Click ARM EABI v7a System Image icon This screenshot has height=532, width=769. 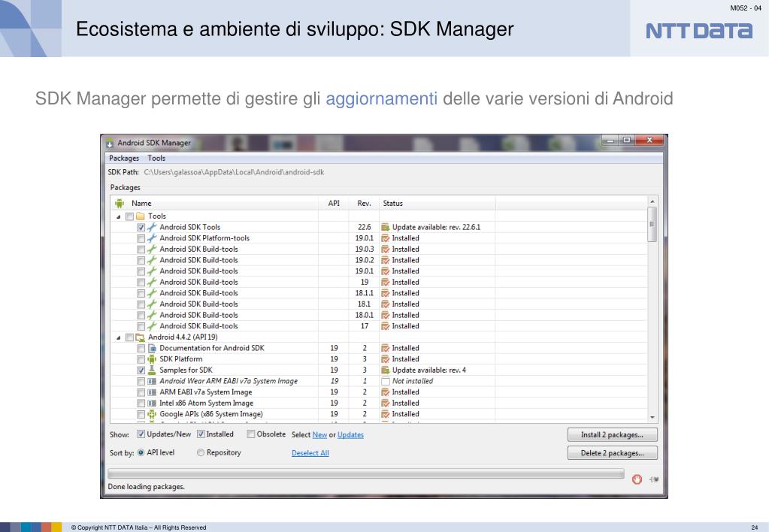(152, 392)
